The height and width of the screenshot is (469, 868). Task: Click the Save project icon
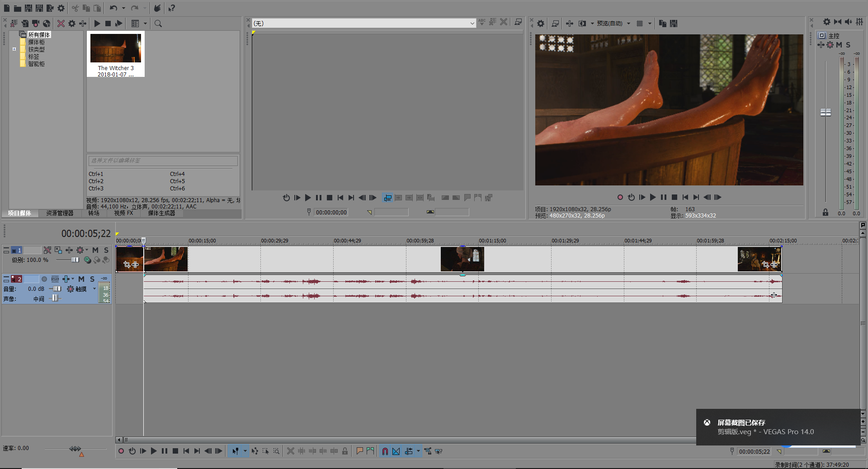(x=28, y=8)
